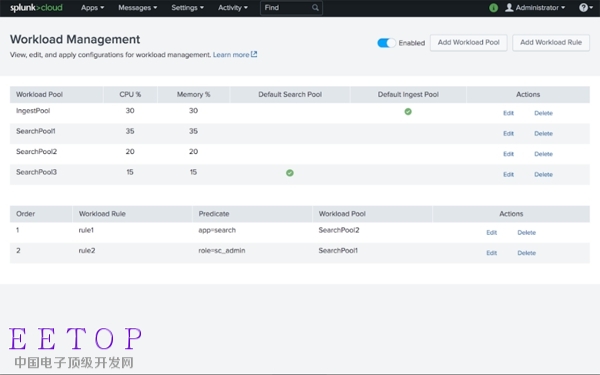Click Add Workload Pool button
Image resolution: width=600 pixels, height=375 pixels.
[468, 42]
